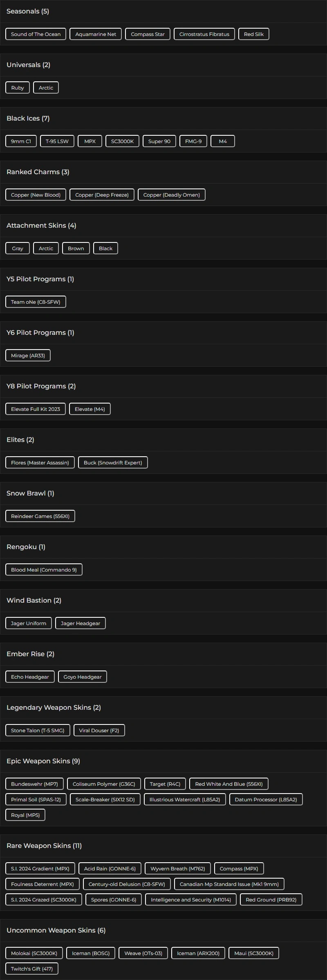Click the Super 90 Black Ice tag
Image resolution: width=327 pixels, height=980 pixels.
[159, 141]
